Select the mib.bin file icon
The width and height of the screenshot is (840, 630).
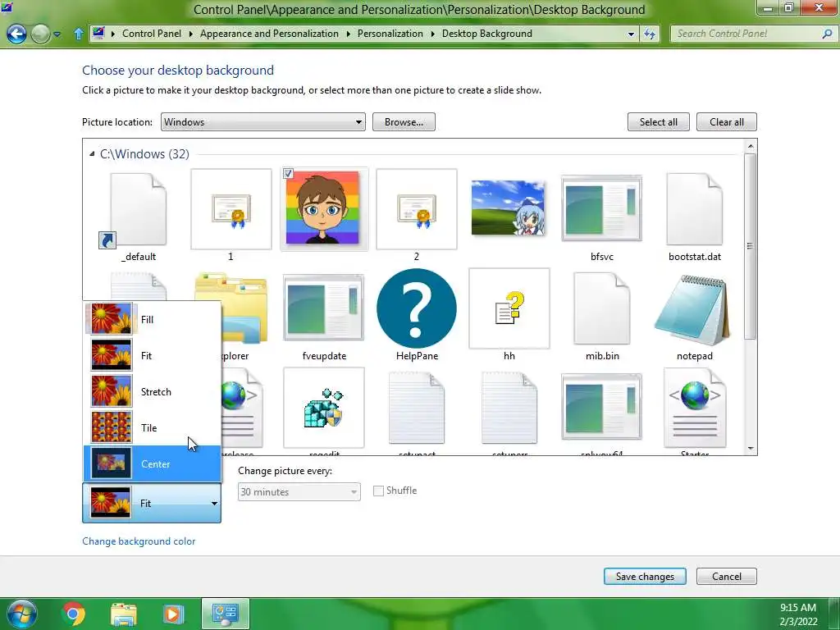tap(601, 308)
